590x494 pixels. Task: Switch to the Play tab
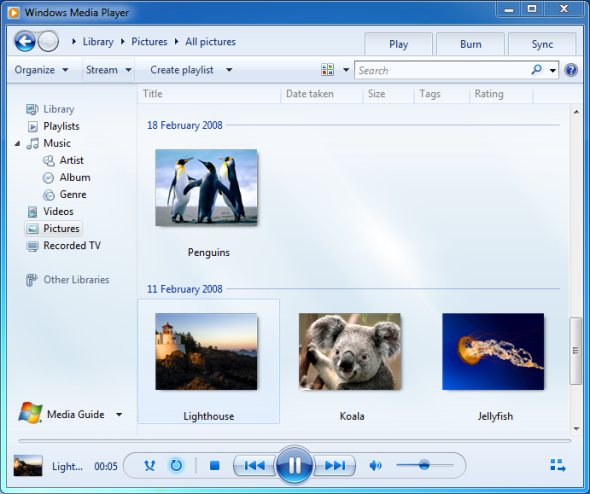point(398,44)
